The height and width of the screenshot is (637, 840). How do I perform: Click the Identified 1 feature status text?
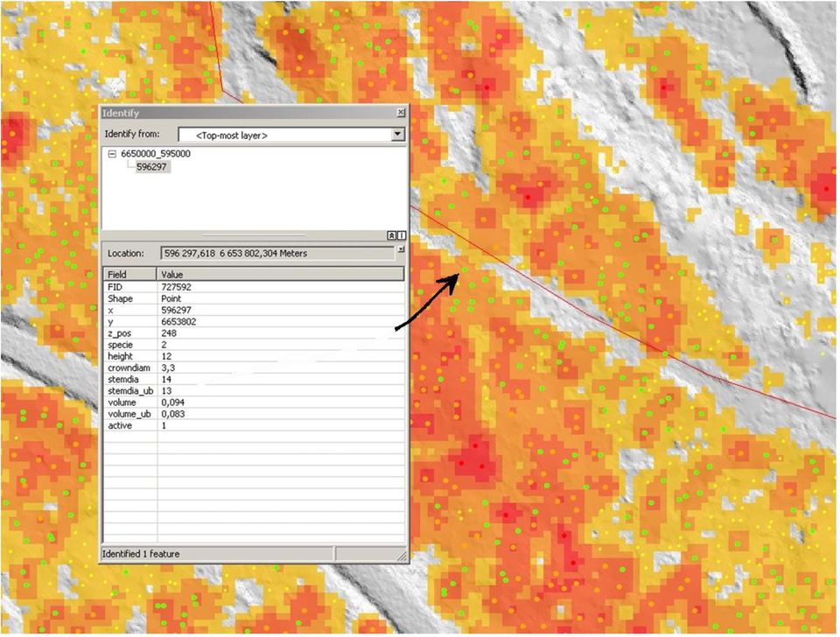pyautogui.click(x=141, y=554)
